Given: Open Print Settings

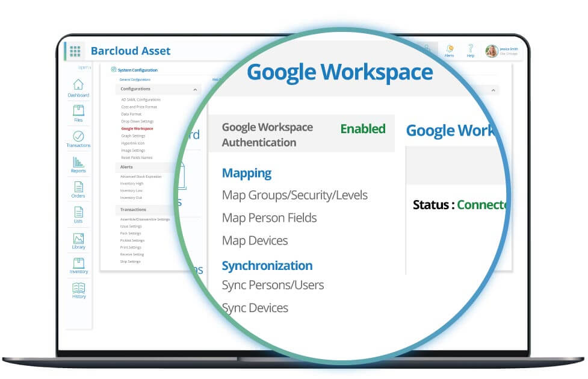Looking at the screenshot, I should coord(131,248).
